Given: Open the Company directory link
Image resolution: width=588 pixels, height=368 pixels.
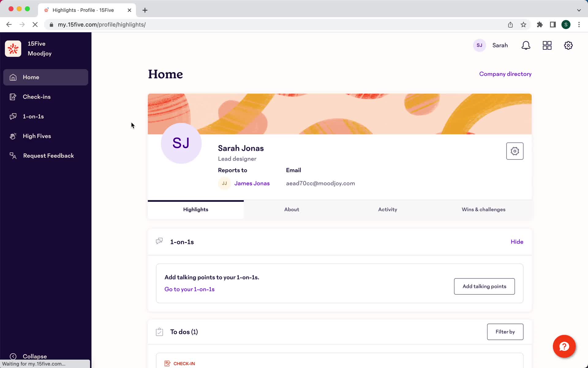Looking at the screenshot, I should tap(505, 74).
